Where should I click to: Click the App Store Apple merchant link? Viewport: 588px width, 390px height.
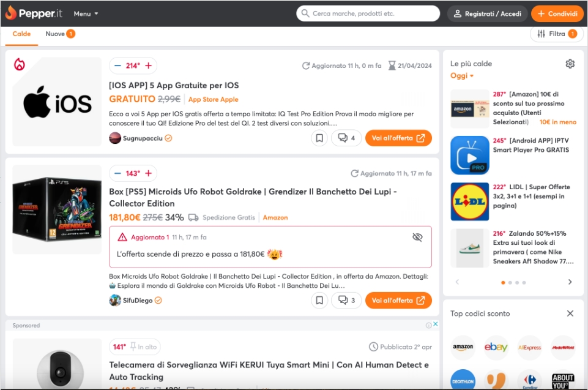[x=213, y=99]
